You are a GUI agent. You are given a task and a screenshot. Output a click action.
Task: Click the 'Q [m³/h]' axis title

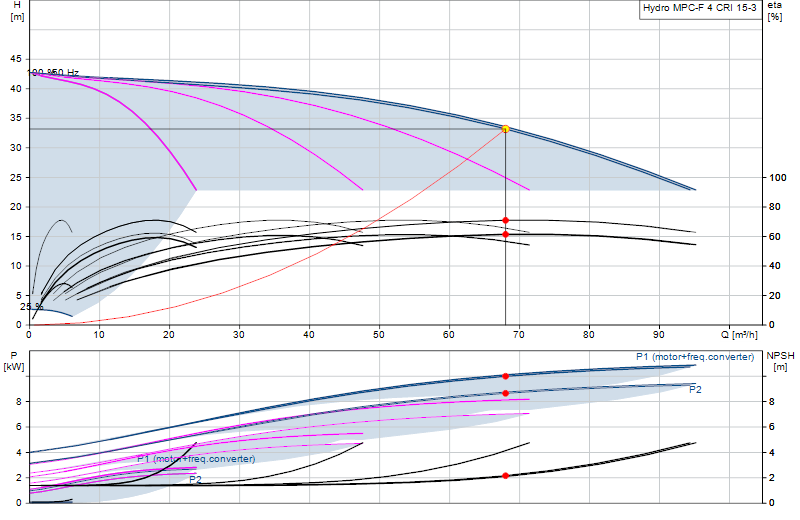[x=739, y=335]
